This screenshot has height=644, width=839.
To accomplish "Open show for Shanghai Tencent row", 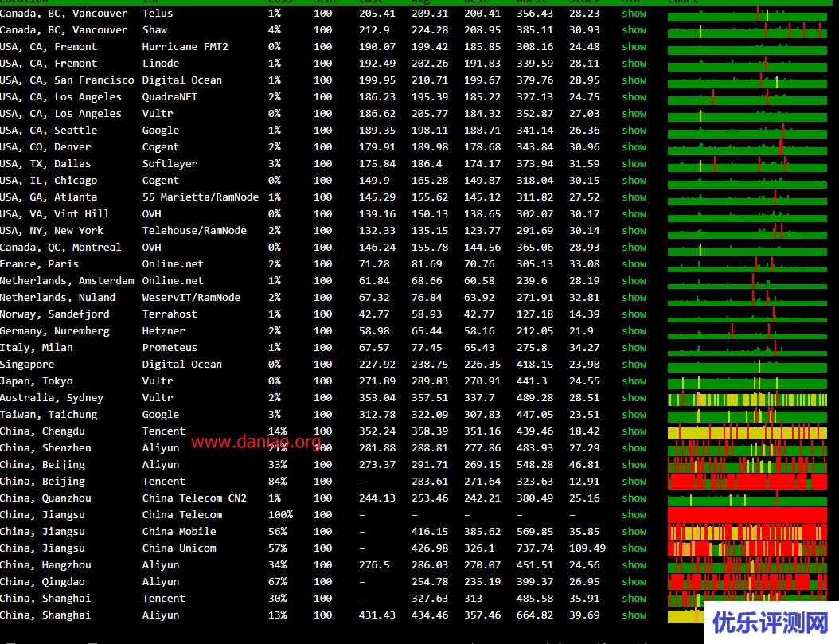I will pos(634,598).
